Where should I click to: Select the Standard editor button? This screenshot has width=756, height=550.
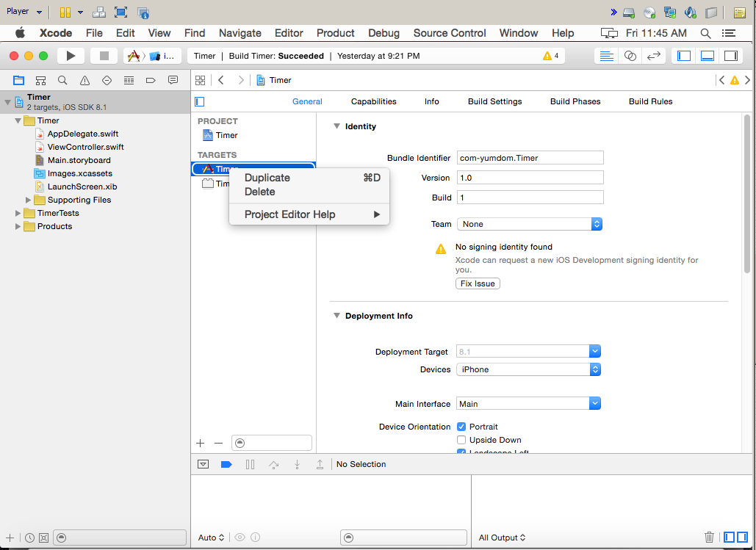pos(607,56)
